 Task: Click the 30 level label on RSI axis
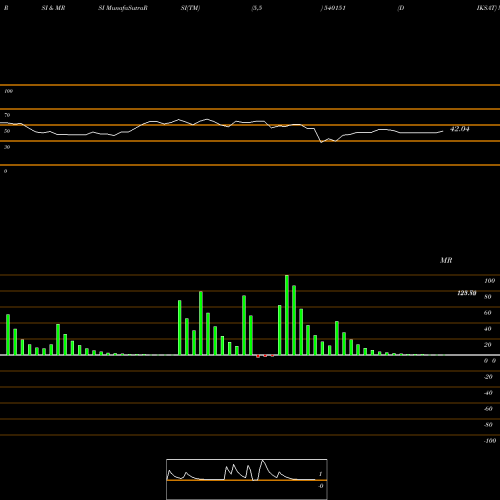[x=7, y=147]
